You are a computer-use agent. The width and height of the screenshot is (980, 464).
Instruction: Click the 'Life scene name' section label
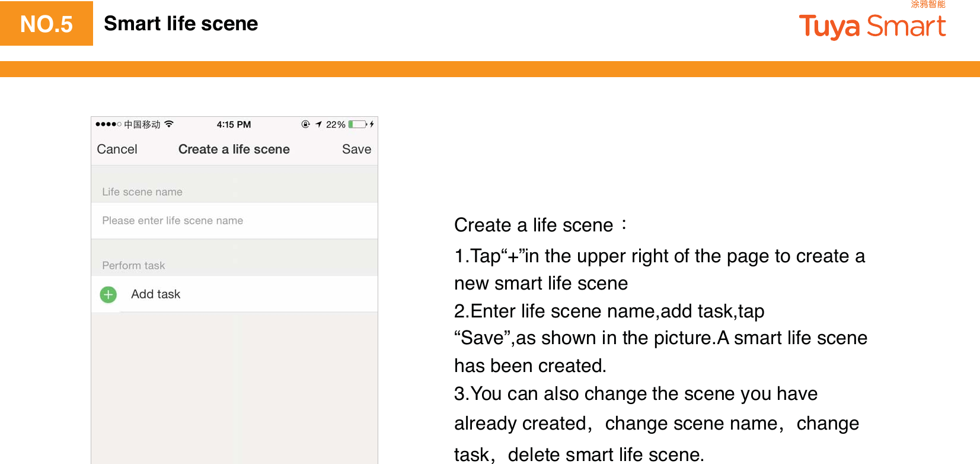click(x=142, y=192)
